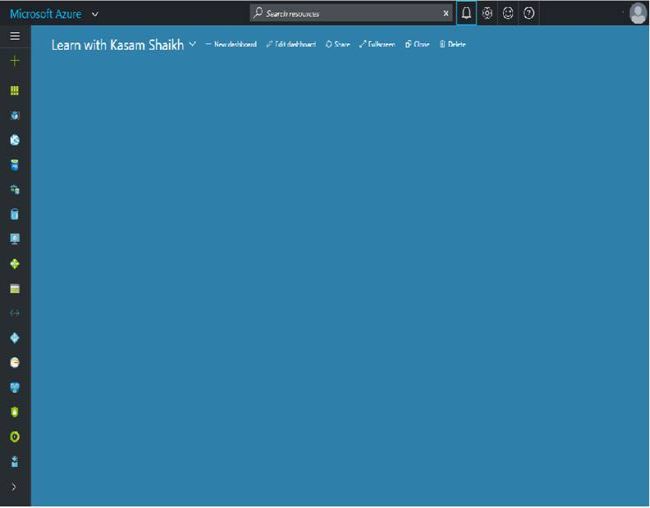Click the Fullscreen button
The image size is (650, 508).
(377, 44)
